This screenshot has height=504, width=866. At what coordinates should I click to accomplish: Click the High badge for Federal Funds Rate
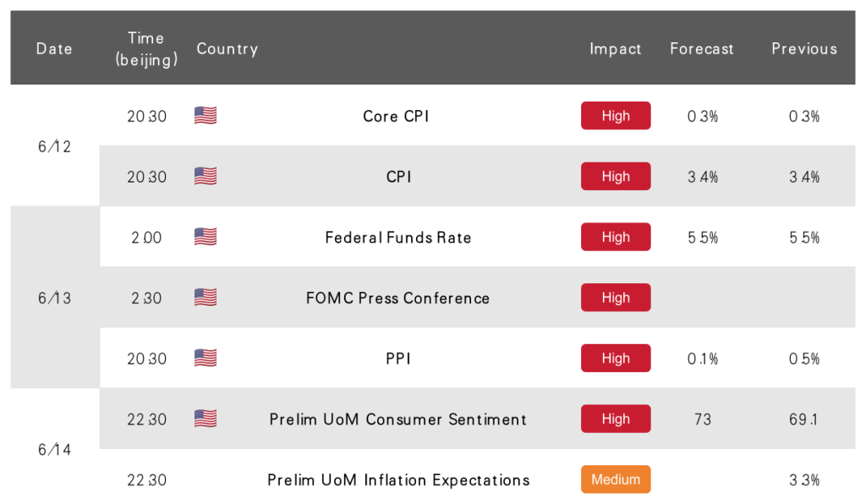pos(616,237)
